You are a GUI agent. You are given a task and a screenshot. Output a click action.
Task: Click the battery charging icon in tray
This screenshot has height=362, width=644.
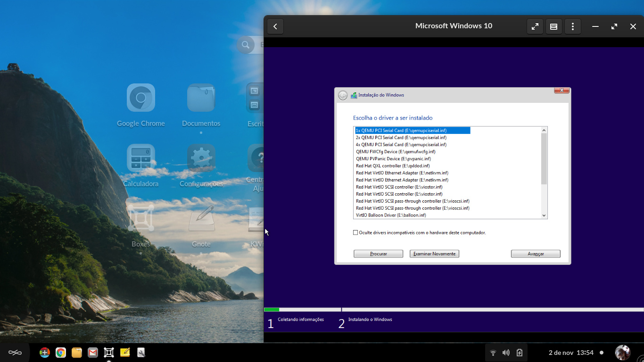[520, 353]
